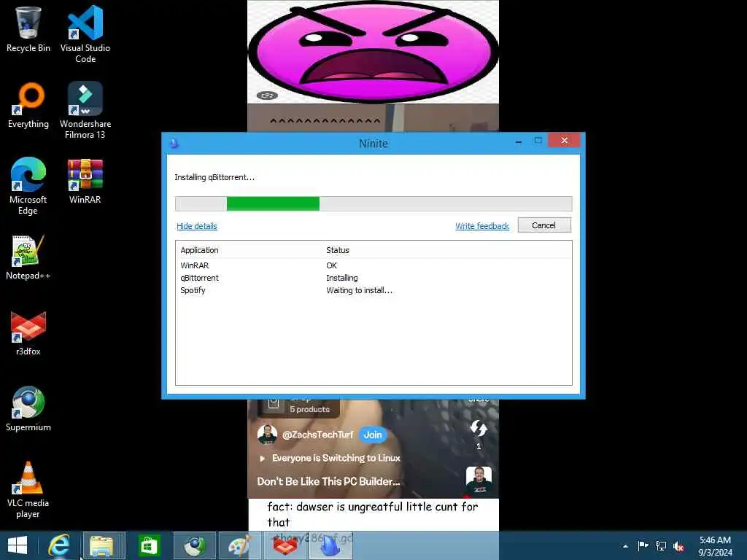This screenshot has height=560, width=747.
Task: Click the Installing status for qBittorrent
Action: (x=342, y=278)
